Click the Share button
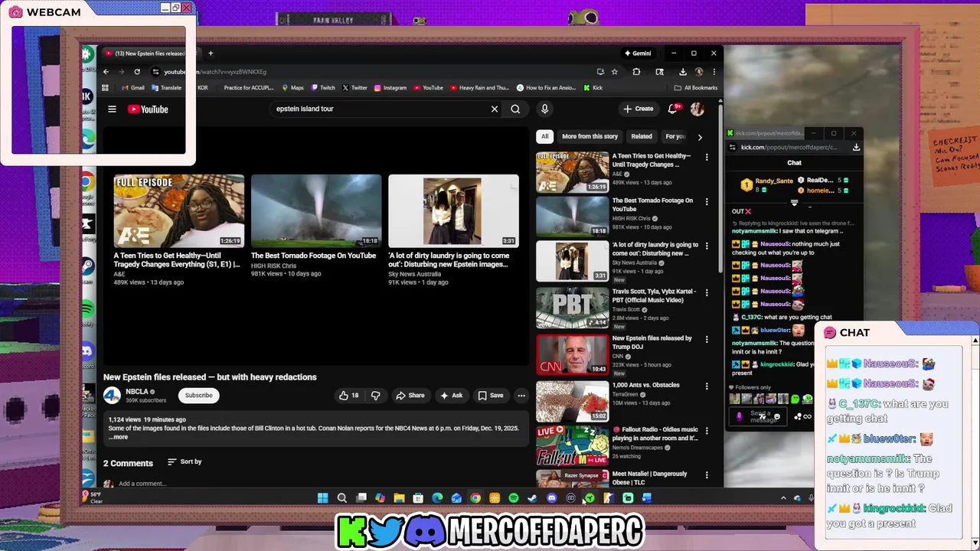 [x=410, y=396]
